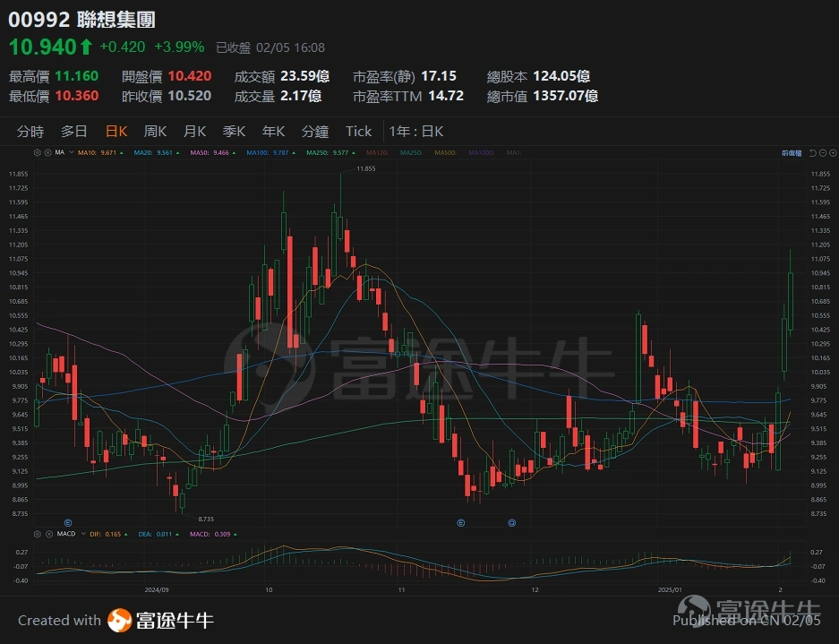Toggle the MA100 moving average line
Screen dimensions: 839x644
[x=270, y=152]
